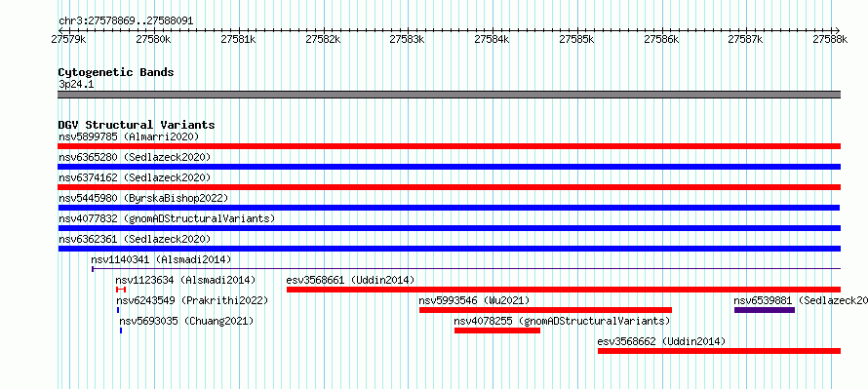Select the blue bar under nsv6365280
The image size is (868, 389).
(x=449, y=167)
